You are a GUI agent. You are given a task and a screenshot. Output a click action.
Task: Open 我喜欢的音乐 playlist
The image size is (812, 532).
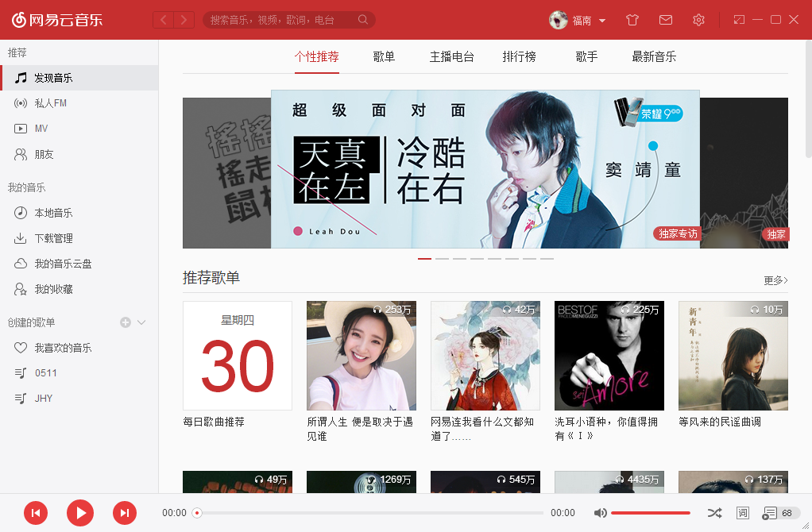coord(79,348)
